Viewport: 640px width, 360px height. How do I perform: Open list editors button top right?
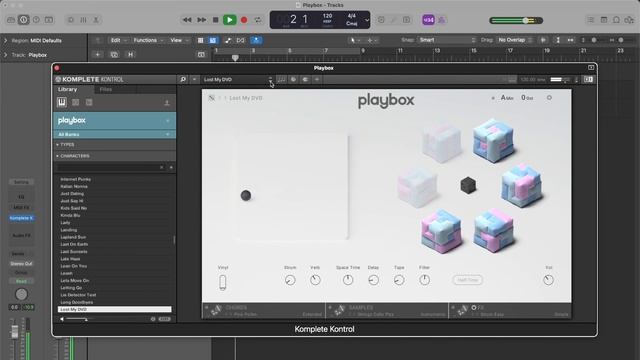coord(591,20)
